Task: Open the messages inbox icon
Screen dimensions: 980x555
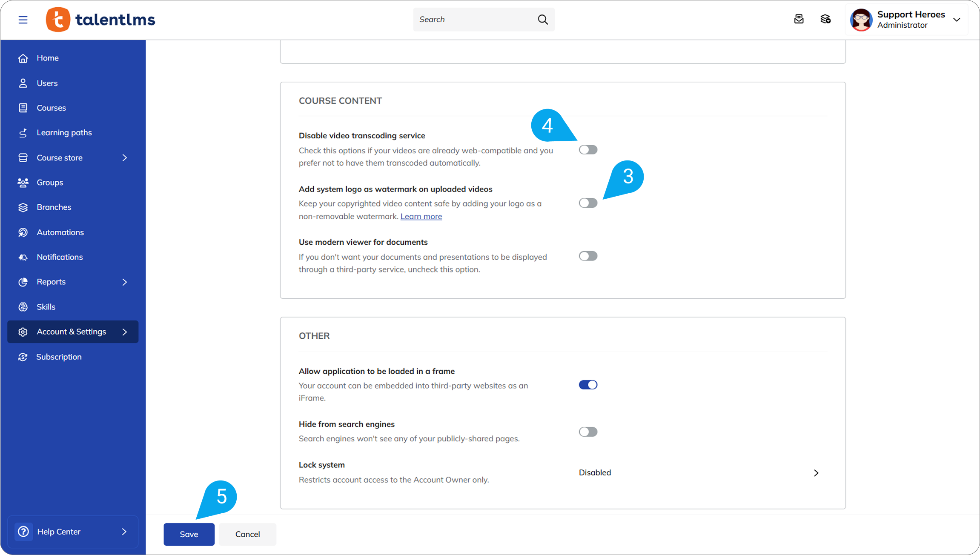Action: coord(799,19)
